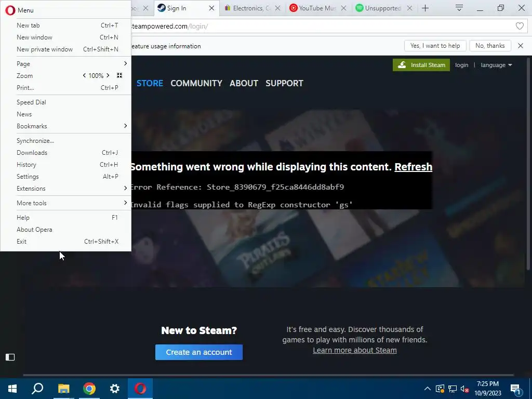532x399 pixels.
Task: Launch Google Chrome from the taskbar
Action: (89, 389)
